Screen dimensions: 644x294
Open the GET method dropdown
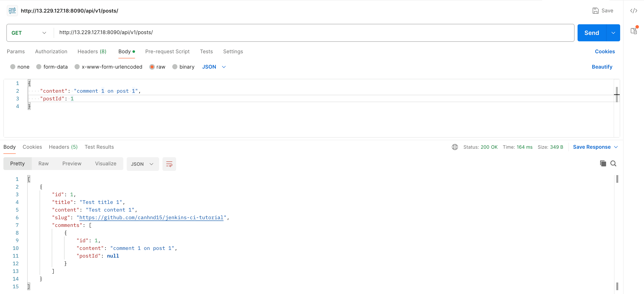tap(29, 33)
